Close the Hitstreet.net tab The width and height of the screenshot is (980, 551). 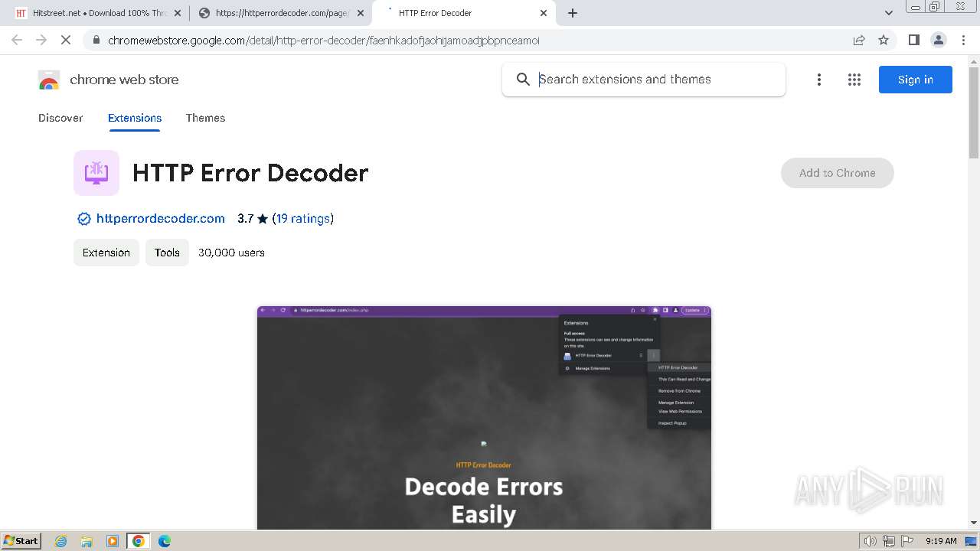[x=177, y=13]
